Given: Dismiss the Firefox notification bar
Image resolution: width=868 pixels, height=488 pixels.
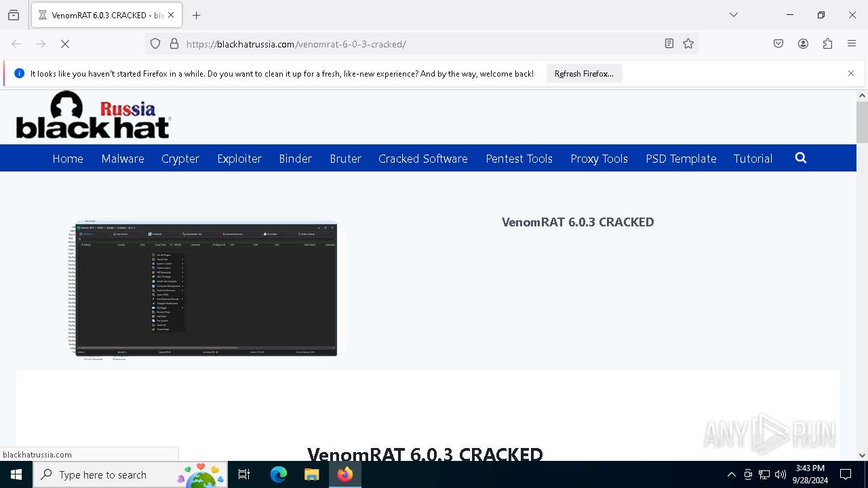Looking at the screenshot, I should pyautogui.click(x=851, y=73).
